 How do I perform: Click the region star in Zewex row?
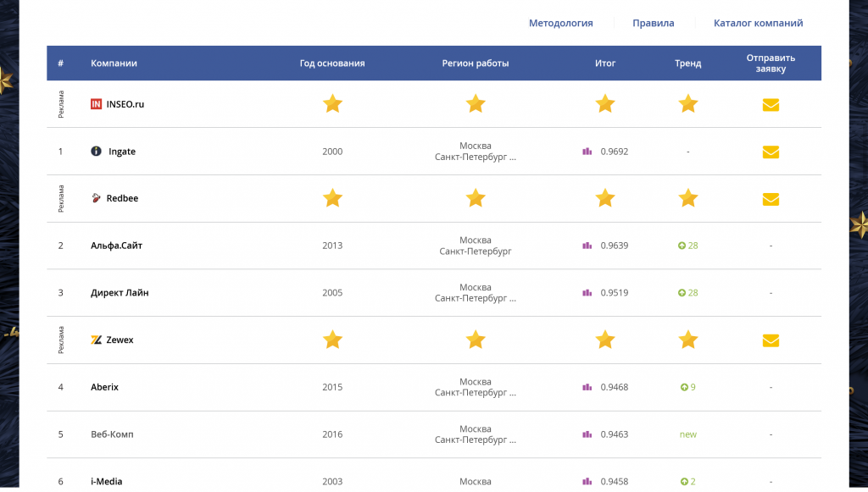476,340
